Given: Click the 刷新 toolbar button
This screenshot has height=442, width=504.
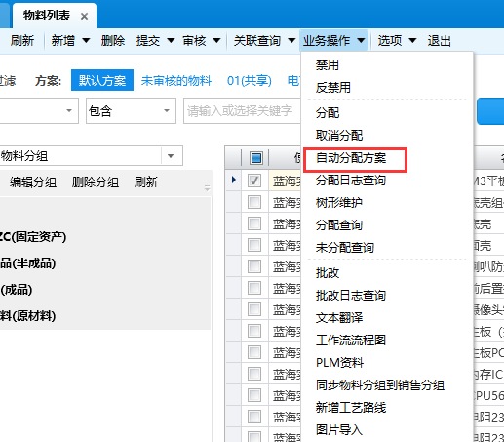Looking at the screenshot, I should 22,41.
